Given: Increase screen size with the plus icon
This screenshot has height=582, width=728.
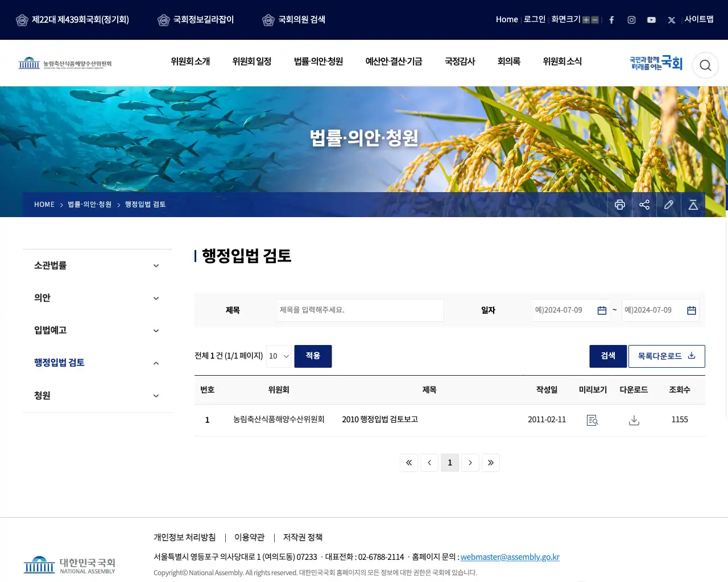Looking at the screenshot, I should (x=586, y=20).
